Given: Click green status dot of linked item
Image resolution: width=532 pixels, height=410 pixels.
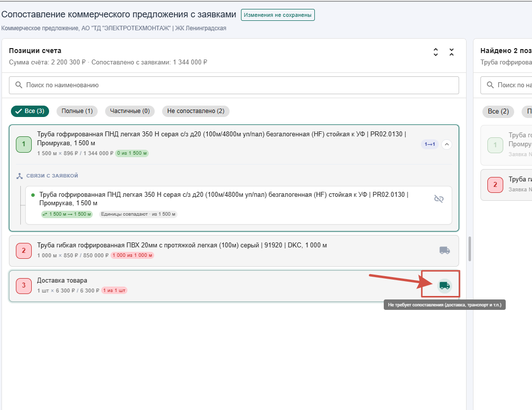Looking at the screenshot, I should point(33,195).
